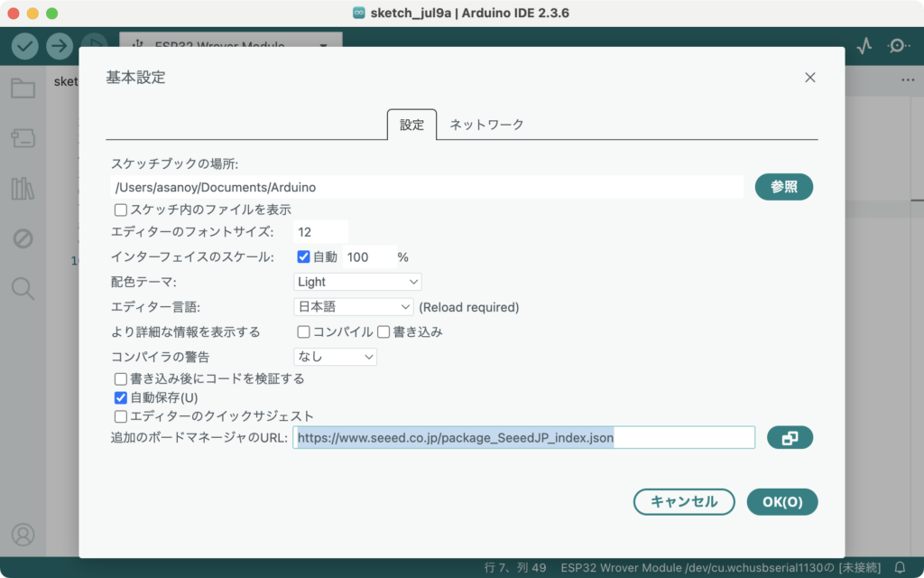This screenshot has height=578, width=924.
Task: Switch to the 設定 tab
Action: click(411, 125)
